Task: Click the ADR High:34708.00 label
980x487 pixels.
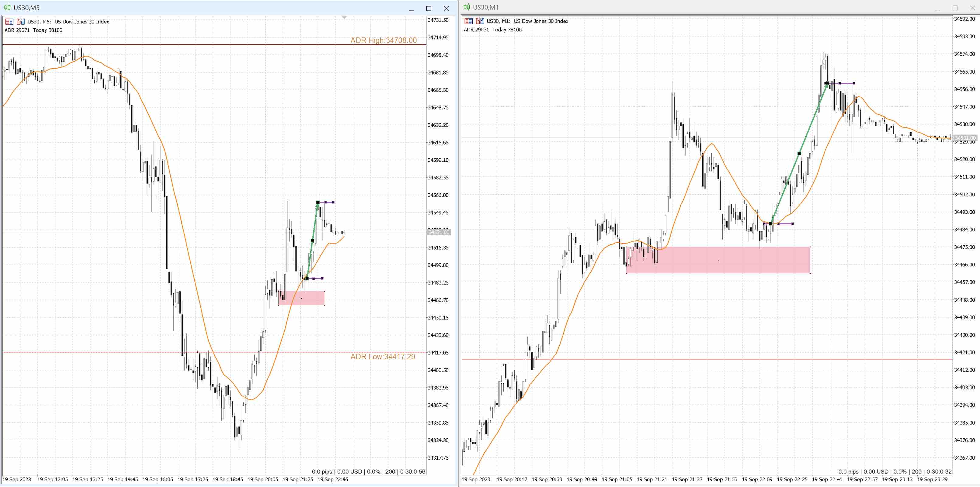Action: pos(383,40)
